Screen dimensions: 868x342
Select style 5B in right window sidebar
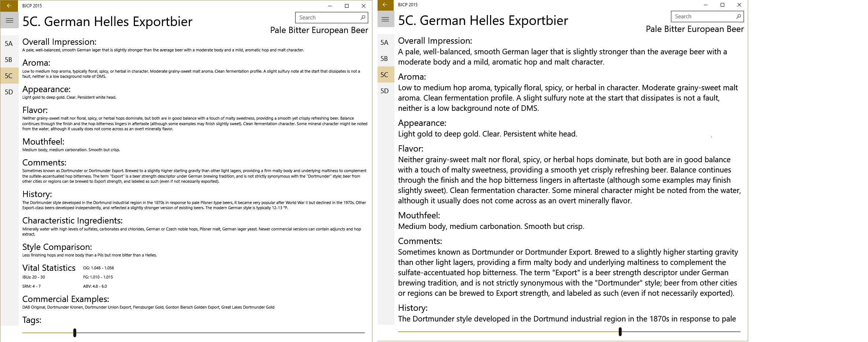point(385,59)
